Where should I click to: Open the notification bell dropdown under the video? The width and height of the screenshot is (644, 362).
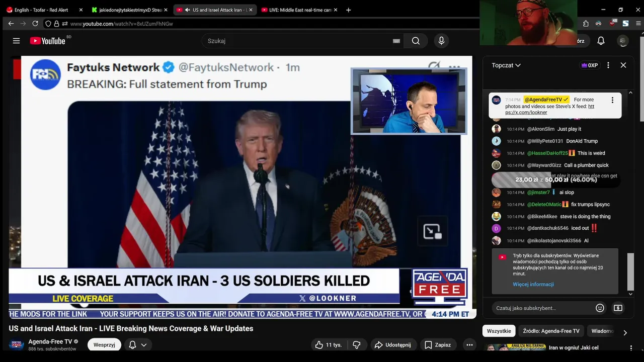[x=137, y=345]
